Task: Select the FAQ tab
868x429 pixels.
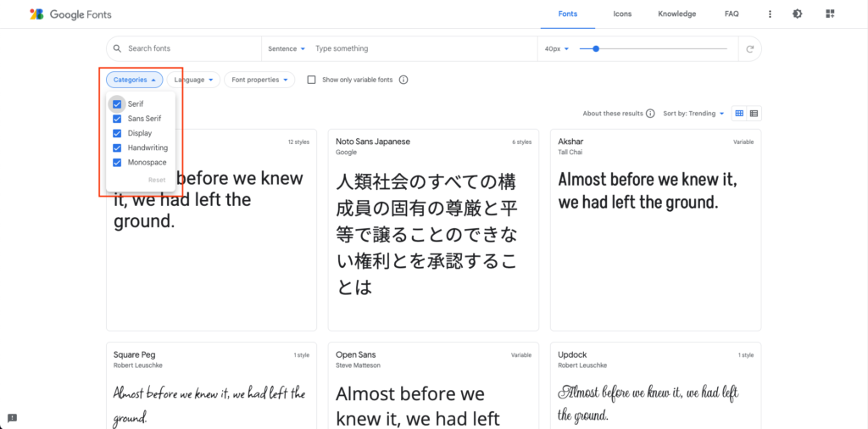Action: tap(732, 14)
